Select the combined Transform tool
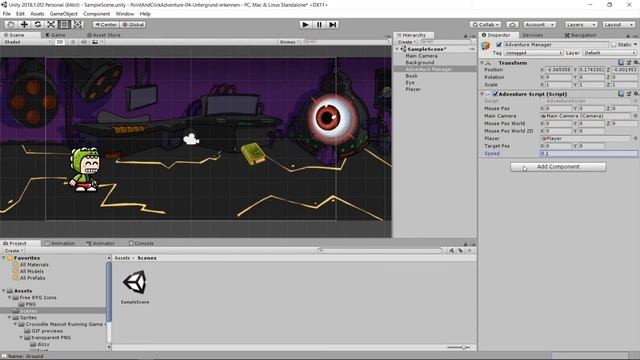 (x=78, y=24)
